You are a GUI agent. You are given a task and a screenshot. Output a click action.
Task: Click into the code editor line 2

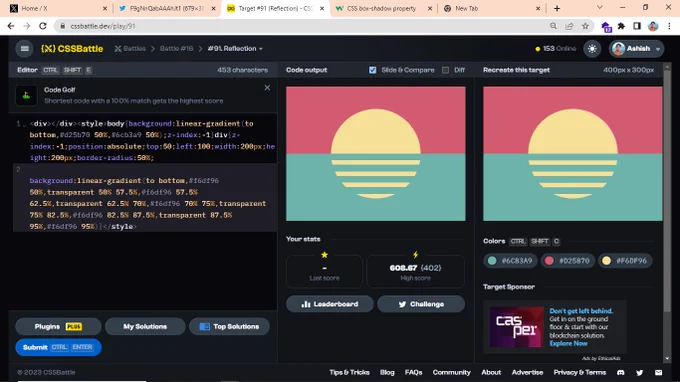click(145, 197)
